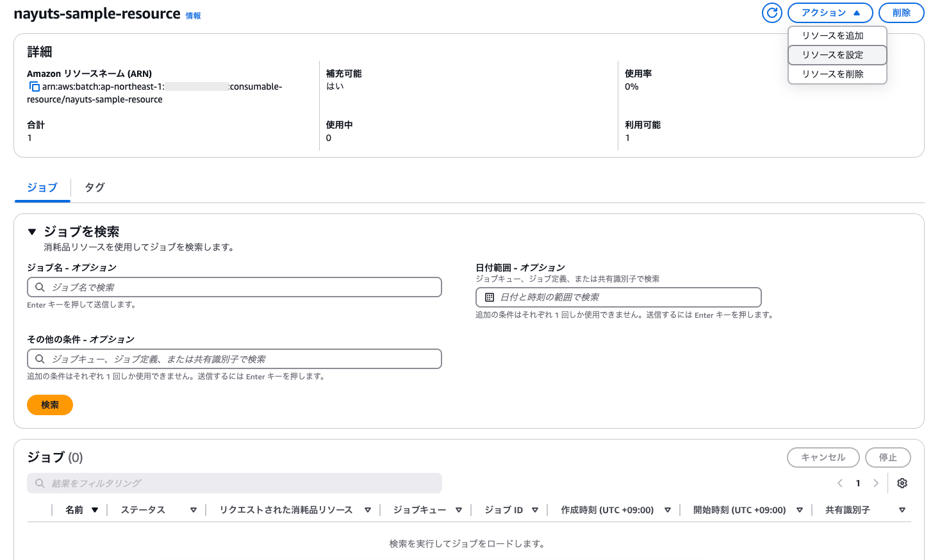Click the refresh icon button

tap(772, 13)
